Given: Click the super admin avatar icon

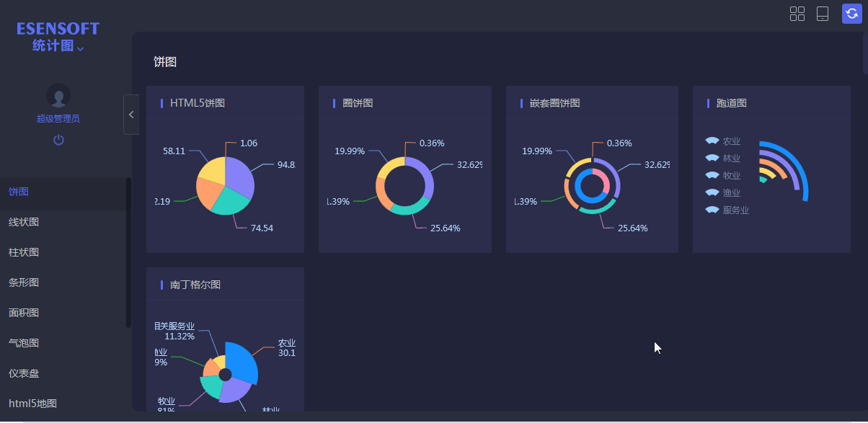Looking at the screenshot, I should click(58, 96).
